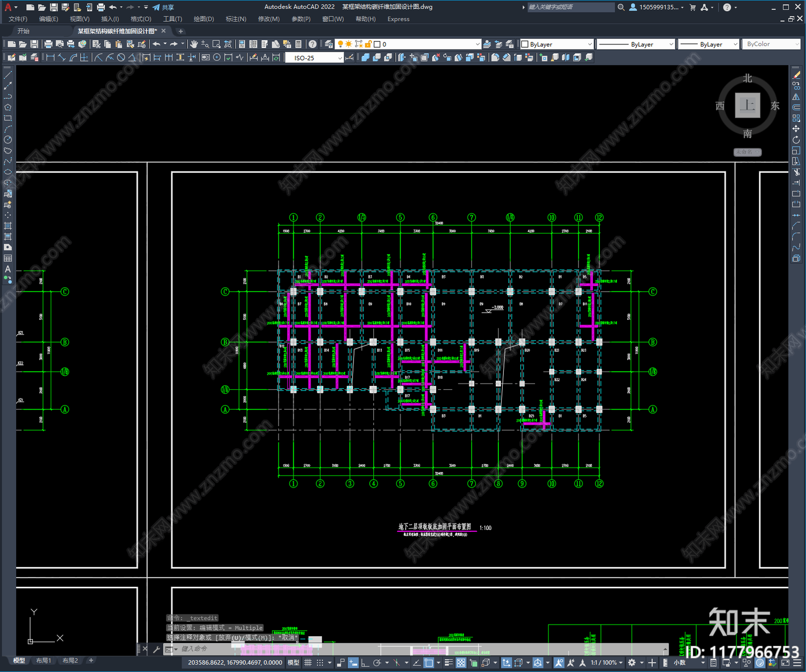Viewport: 806px width, 672px height.
Task: Open the 文件(F) menu
Action: click(18, 19)
